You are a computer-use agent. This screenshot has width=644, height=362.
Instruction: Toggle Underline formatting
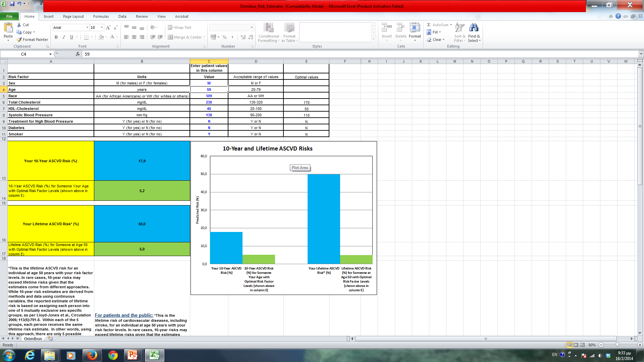71,37
